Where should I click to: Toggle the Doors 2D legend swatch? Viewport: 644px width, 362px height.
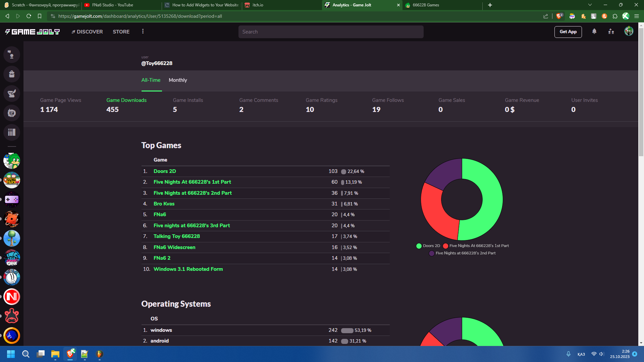419,246
